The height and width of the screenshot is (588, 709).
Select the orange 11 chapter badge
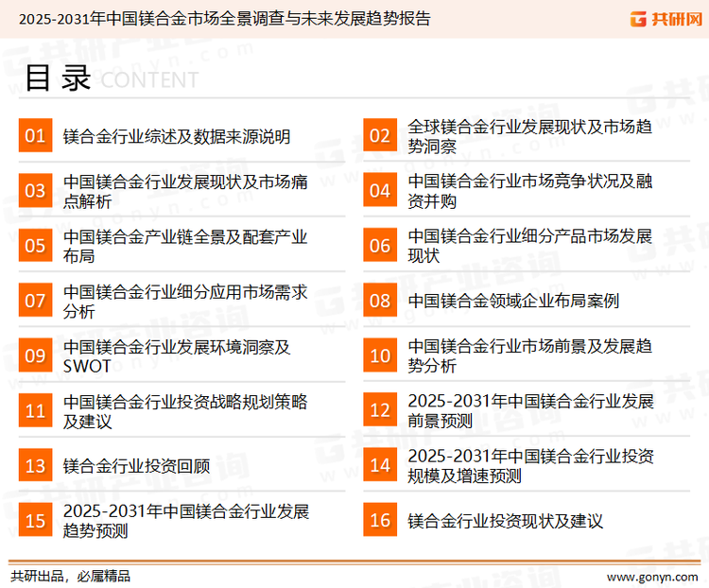coord(35,410)
